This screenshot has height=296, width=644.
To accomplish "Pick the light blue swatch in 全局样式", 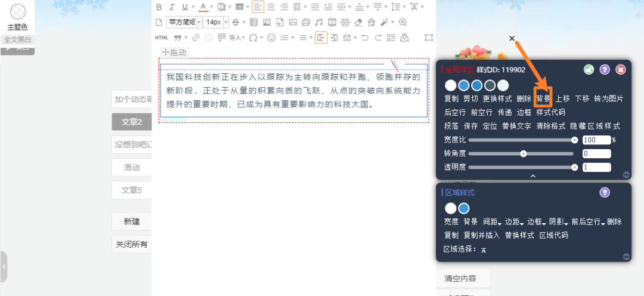I will (x=503, y=85).
